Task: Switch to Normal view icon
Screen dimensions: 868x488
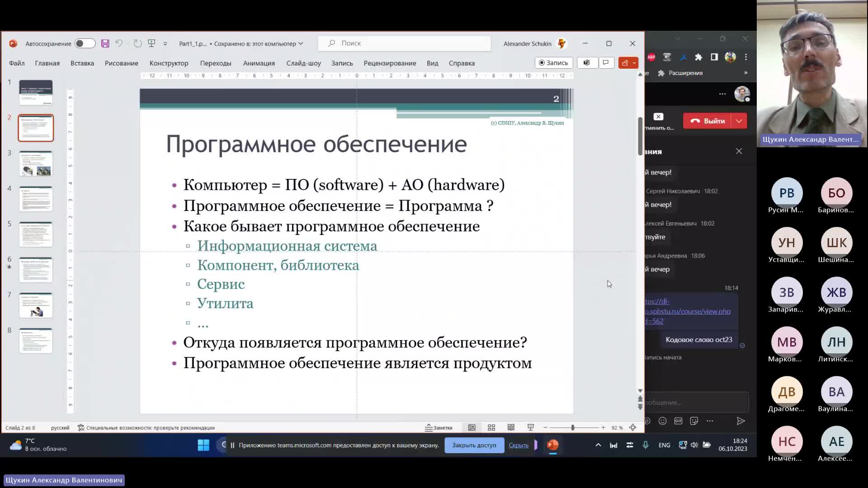Action: point(472,427)
